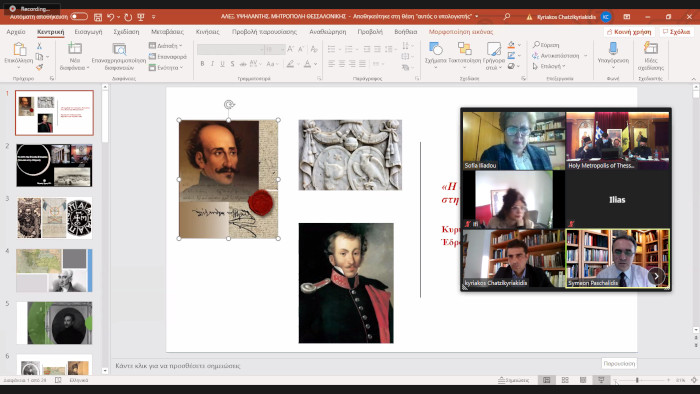The height and width of the screenshot is (394, 700).
Task: Click next-page arrow in Zoom gallery
Action: click(x=656, y=276)
